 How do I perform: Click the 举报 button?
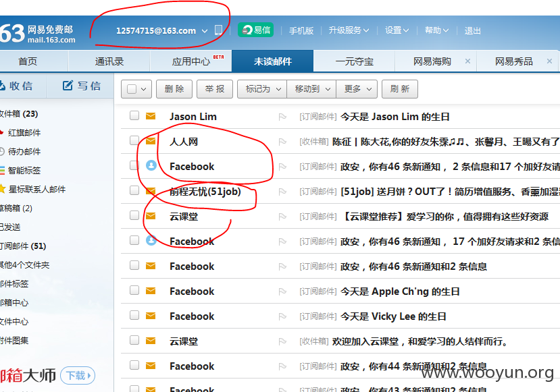tap(215, 89)
